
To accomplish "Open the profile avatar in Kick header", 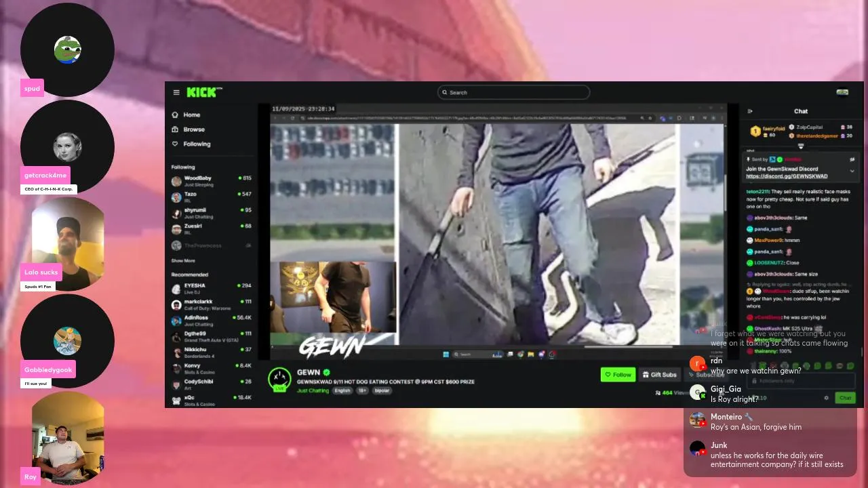I will 842,92.
